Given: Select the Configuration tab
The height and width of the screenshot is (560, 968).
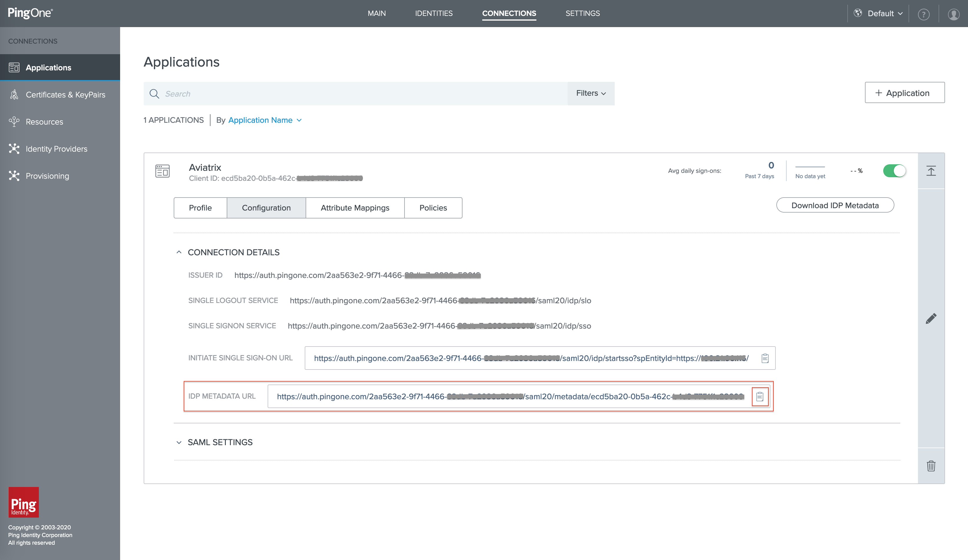Looking at the screenshot, I should 266,208.
